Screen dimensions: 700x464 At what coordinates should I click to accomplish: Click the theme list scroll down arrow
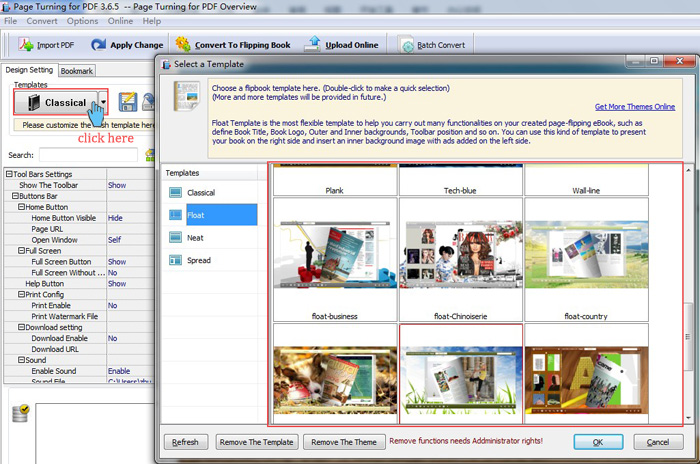(x=688, y=418)
